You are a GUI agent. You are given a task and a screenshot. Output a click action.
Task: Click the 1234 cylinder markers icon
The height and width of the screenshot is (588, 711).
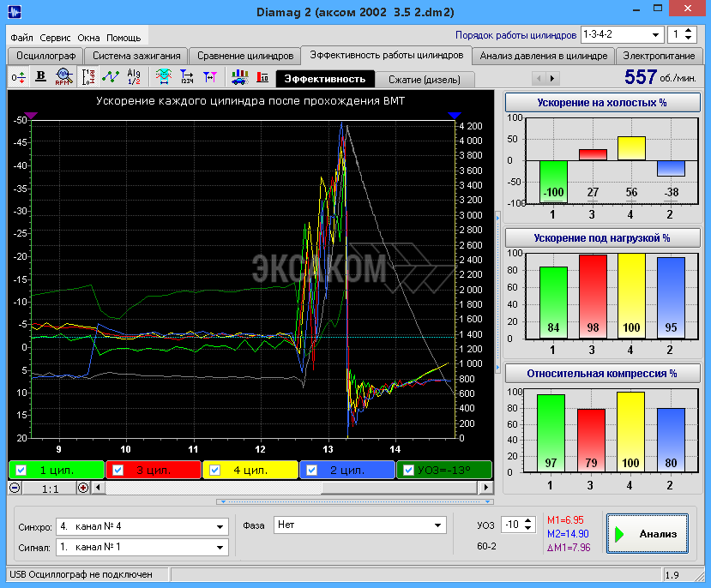186,78
